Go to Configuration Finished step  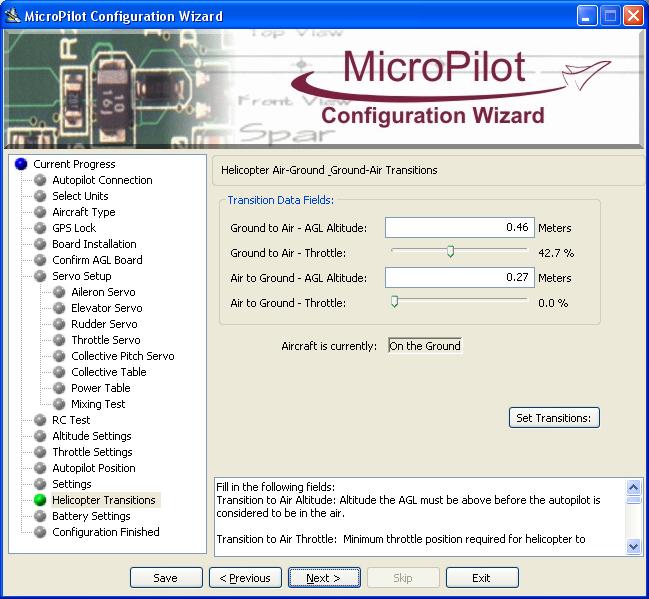[x=106, y=532]
